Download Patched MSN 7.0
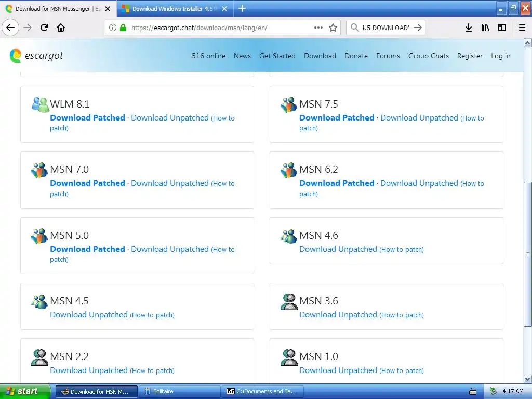Viewport: 532px width, 399px height. [x=87, y=183]
